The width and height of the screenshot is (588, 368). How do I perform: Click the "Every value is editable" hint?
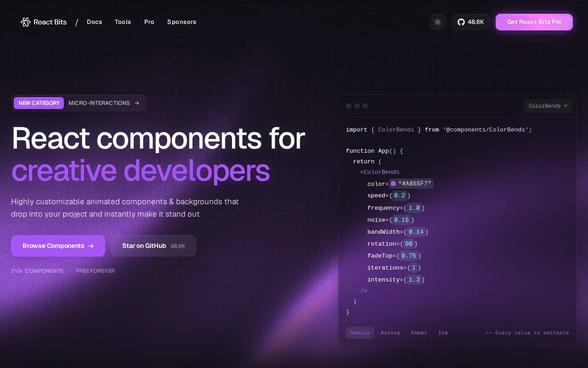click(x=527, y=333)
